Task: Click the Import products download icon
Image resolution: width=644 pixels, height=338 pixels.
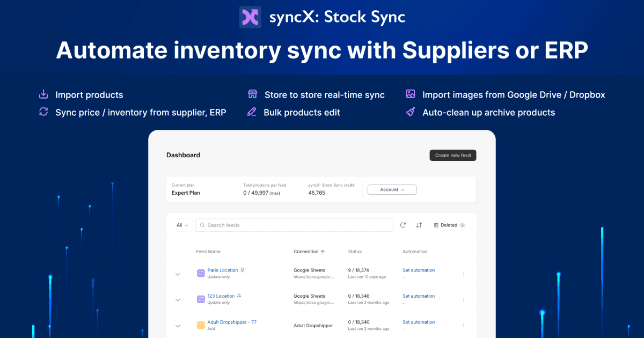Action: point(43,94)
